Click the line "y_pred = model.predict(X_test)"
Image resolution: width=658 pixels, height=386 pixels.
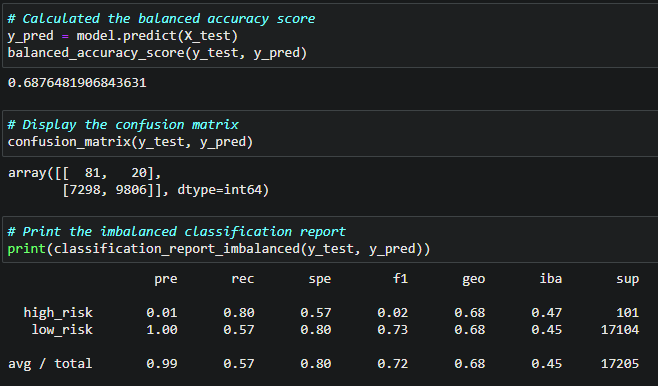coord(123,36)
